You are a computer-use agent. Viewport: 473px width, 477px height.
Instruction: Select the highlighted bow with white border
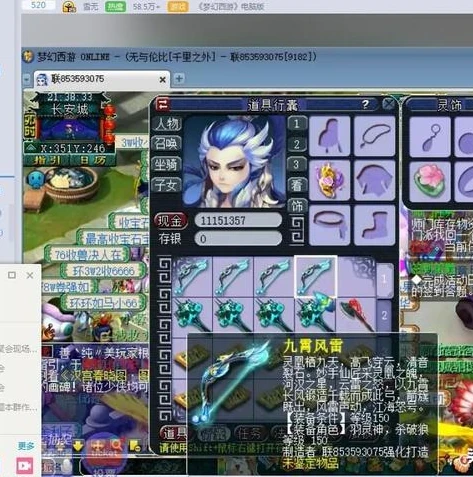pyautogui.click(x=315, y=276)
